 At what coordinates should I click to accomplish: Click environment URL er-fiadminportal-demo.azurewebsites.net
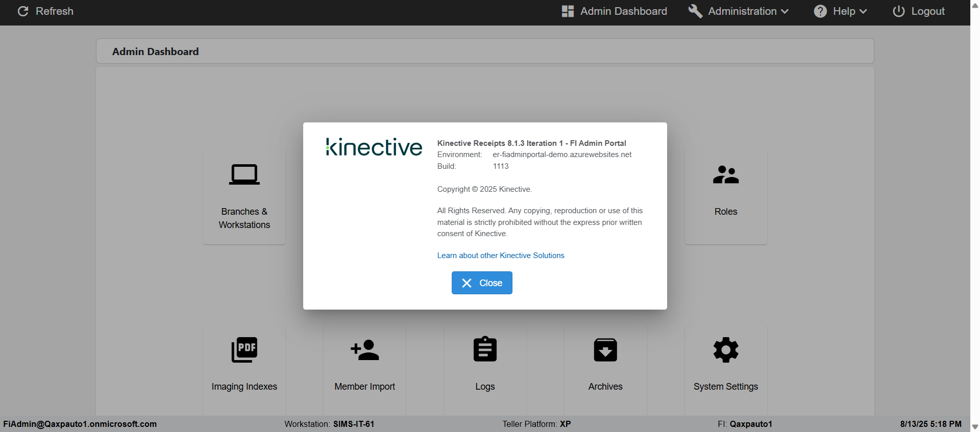pyautogui.click(x=562, y=155)
